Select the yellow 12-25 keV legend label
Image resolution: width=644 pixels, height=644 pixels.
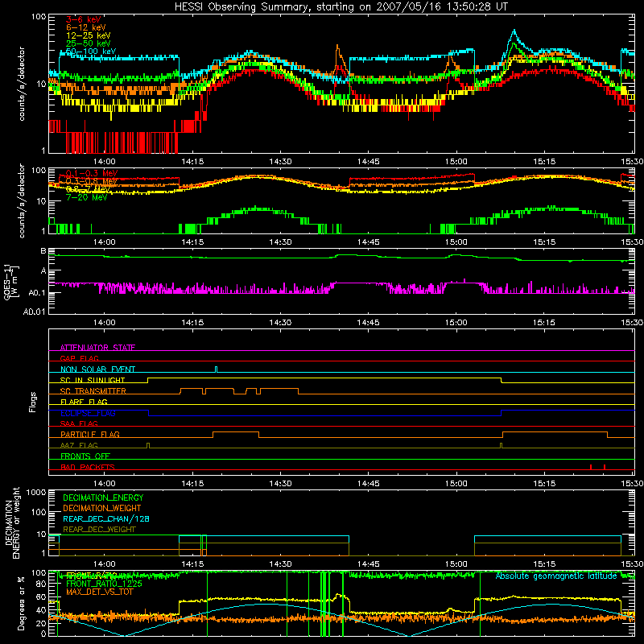[88, 35]
